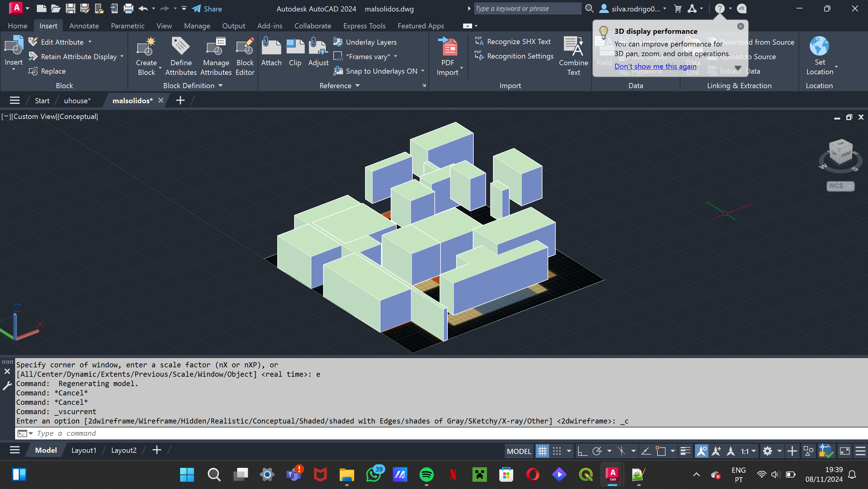Click the Plot printer icon
The height and width of the screenshot is (489, 868).
coord(129,9)
